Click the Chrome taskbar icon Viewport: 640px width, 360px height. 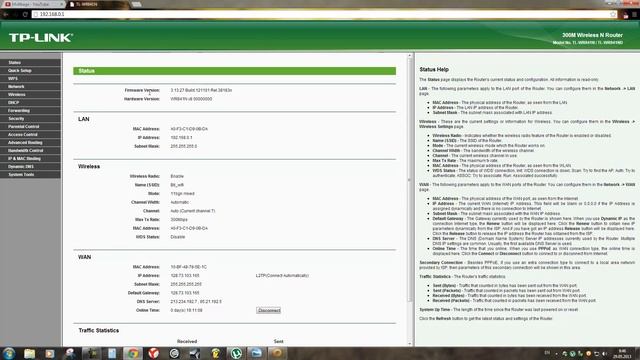coord(133,353)
